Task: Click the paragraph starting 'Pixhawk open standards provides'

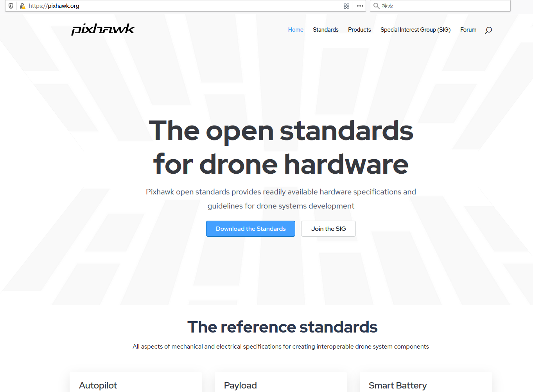Action: tap(281, 199)
